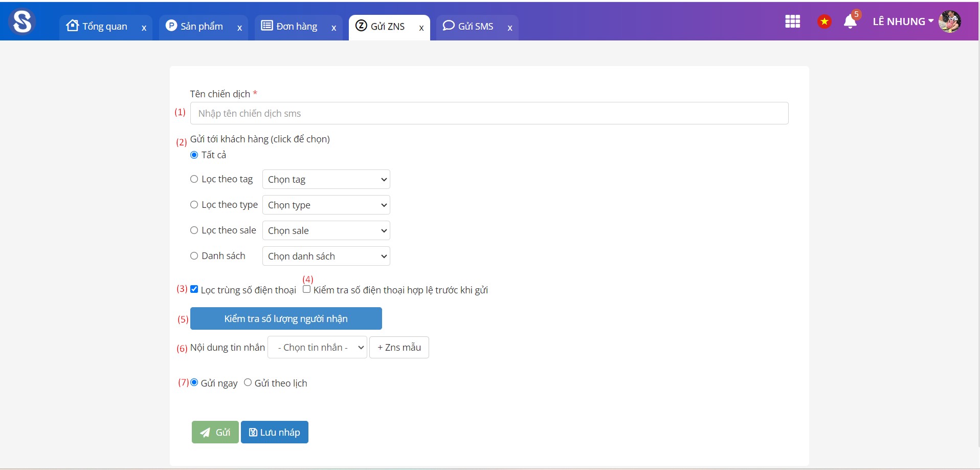Click the S logo icon
The width and height of the screenshot is (980, 470).
pyautogui.click(x=22, y=22)
